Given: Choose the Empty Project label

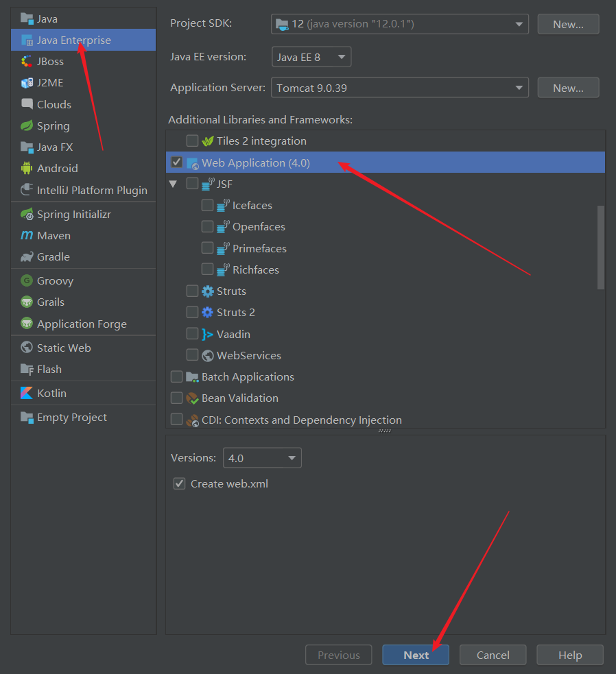Looking at the screenshot, I should click(x=72, y=418).
